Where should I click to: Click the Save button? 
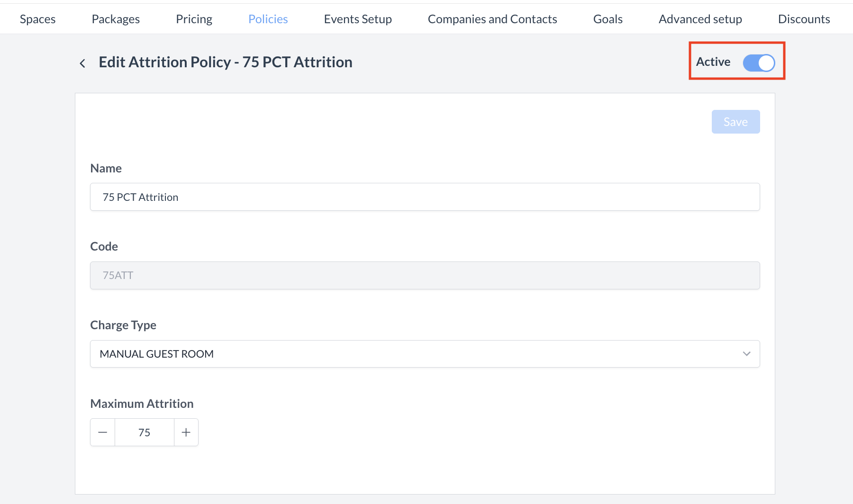tap(735, 121)
